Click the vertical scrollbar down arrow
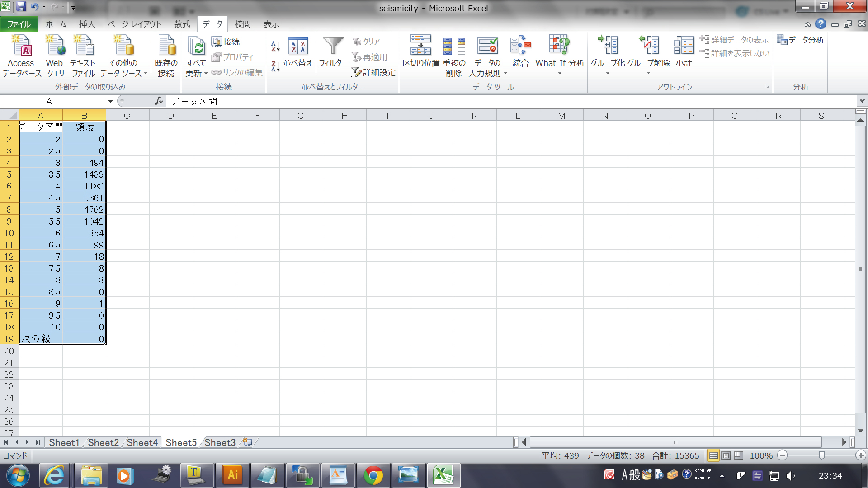Image resolution: width=868 pixels, height=488 pixels. point(860,431)
